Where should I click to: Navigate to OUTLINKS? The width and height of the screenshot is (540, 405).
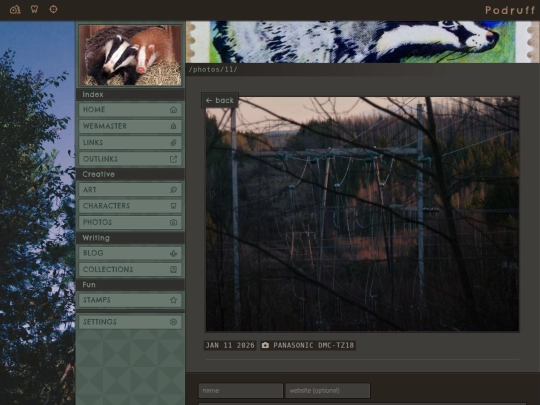coord(130,159)
